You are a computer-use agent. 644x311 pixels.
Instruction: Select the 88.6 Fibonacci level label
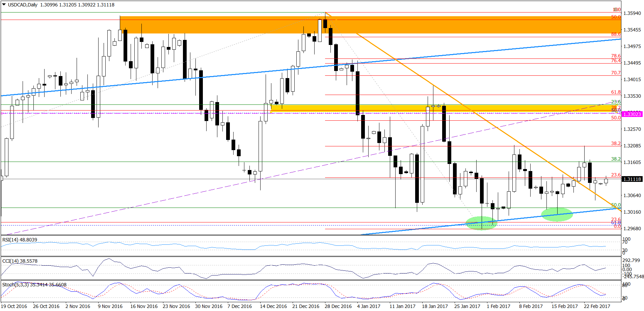point(616,34)
